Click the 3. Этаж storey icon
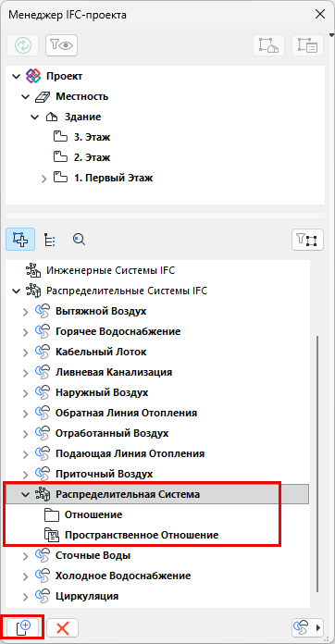 (x=60, y=137)
